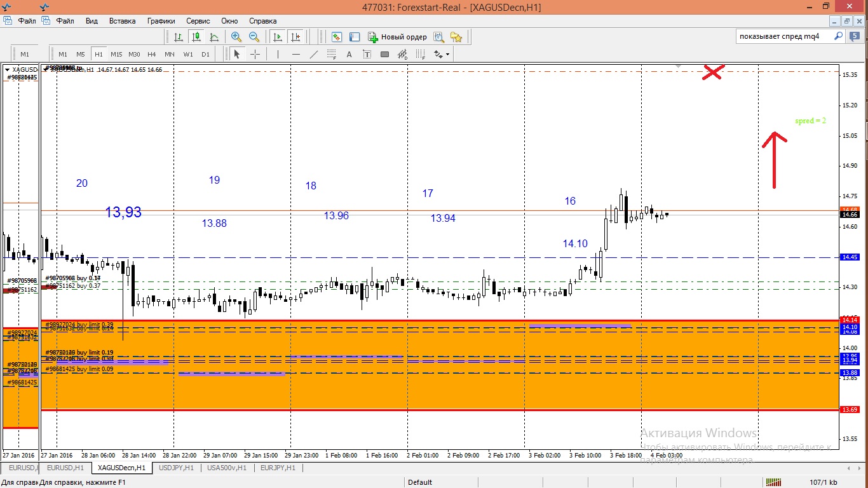Image resolution: width=868 pixels, height=488 pixels.
Task: Toggle chart auto scroll
Action: (x=277, y=37)
